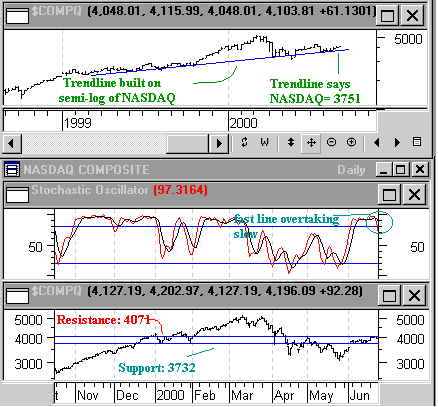Open the properties list icon in toolbar
This screenshot has width=438, height=407.
pyautogui.click(x=417, y=142)
